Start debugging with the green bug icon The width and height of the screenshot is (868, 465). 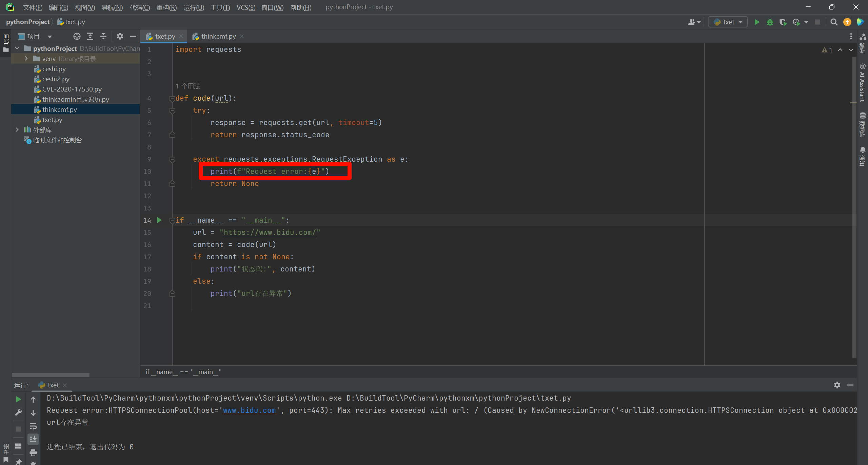point(770,22)
